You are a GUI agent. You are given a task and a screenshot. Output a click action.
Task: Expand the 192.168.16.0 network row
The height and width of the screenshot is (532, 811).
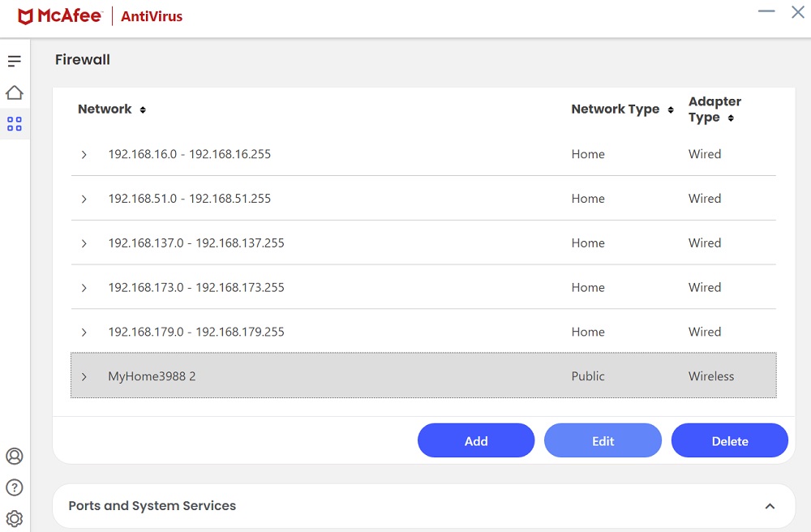click(x=84, y=154)
